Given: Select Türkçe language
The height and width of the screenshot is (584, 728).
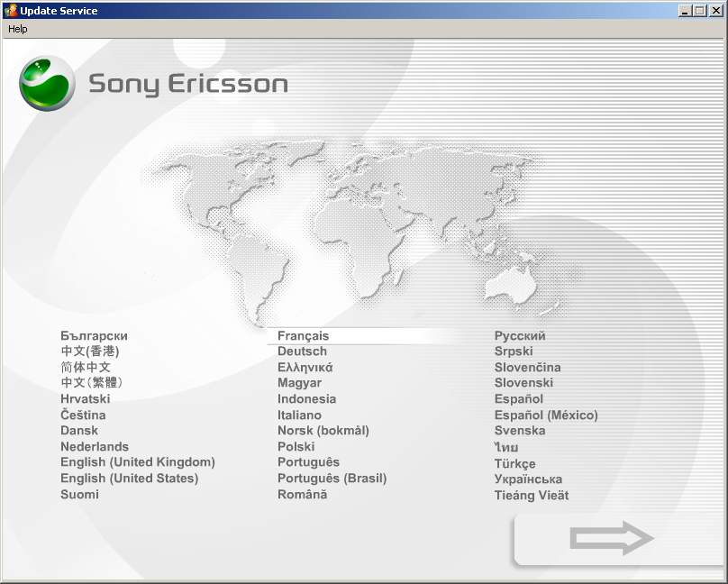Looking at the screenshot, I should click(514, 463).
